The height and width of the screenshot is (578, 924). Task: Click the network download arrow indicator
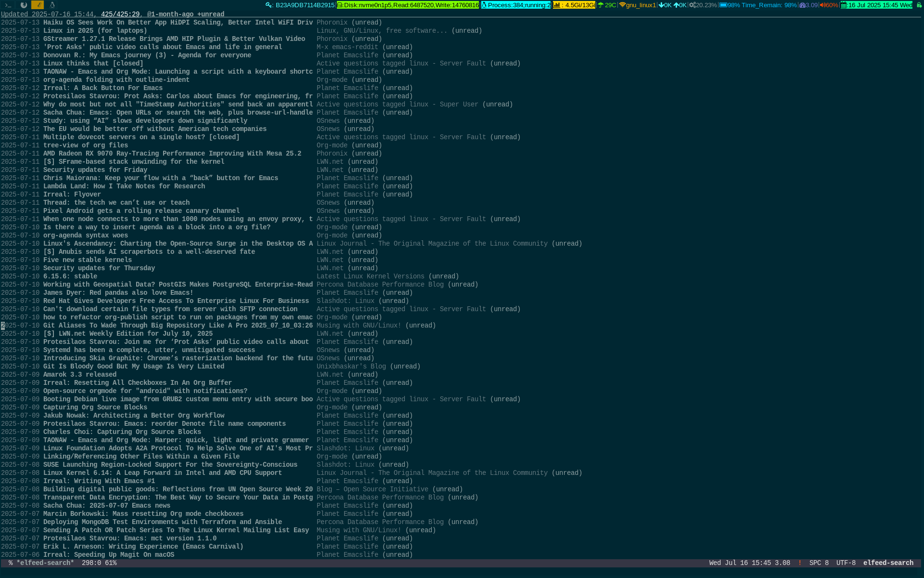tap(665, 5)
